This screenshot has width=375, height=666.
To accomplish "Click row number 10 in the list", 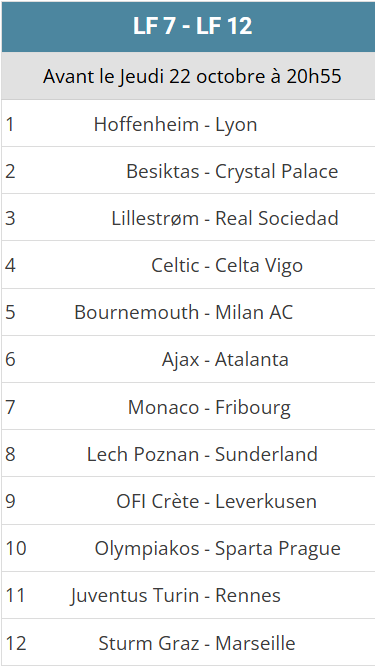I will pos(16,548).
